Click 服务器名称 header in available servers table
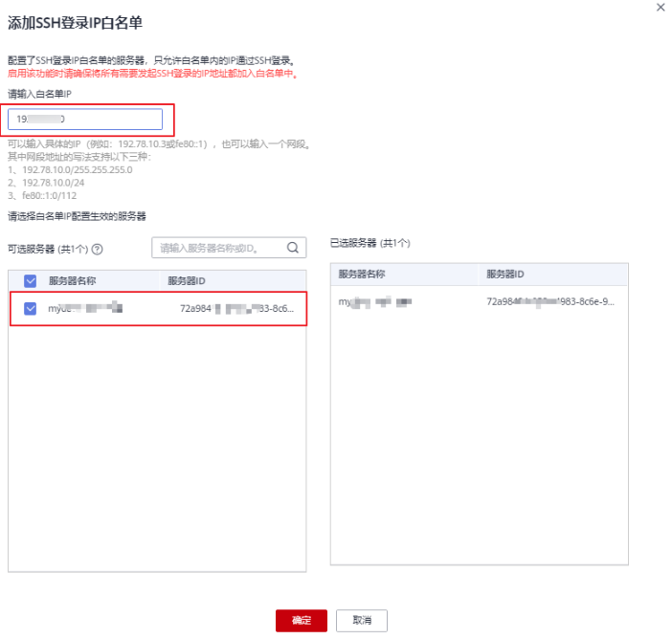This screenshot has height=639, width=672. tap(73, 281)
